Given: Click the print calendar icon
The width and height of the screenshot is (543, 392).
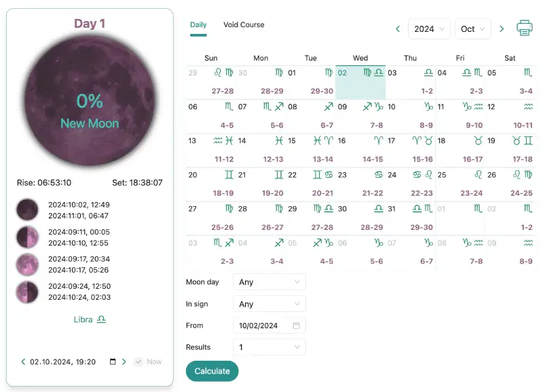Looking at the screenshot, I should pos(525,28).
